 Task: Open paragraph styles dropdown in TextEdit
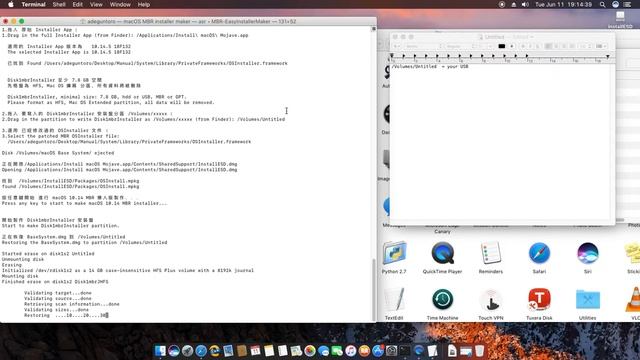[397, 46]
